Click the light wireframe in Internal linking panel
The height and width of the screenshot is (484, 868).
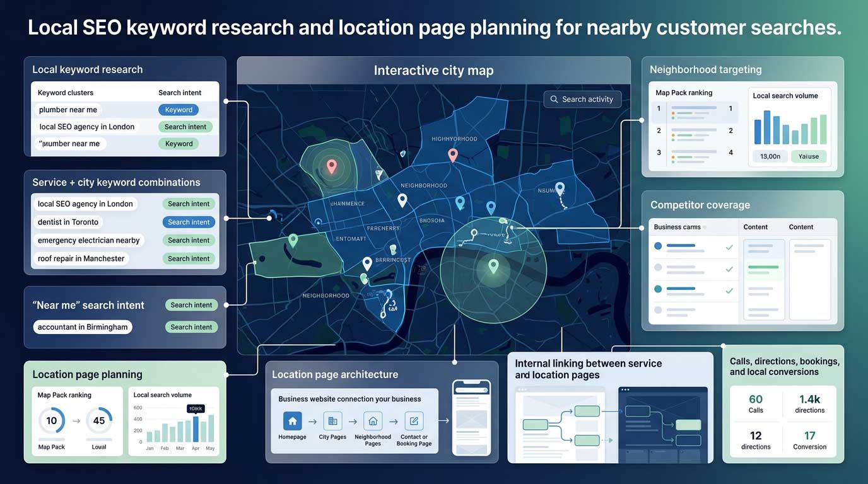pyautogui.click(x=560, y=425)
